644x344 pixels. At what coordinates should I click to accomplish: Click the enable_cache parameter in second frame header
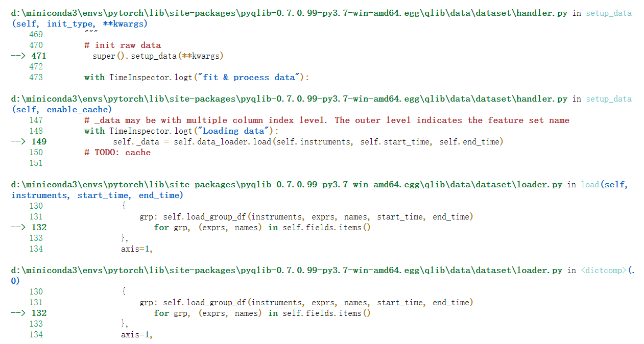point(78,109)
